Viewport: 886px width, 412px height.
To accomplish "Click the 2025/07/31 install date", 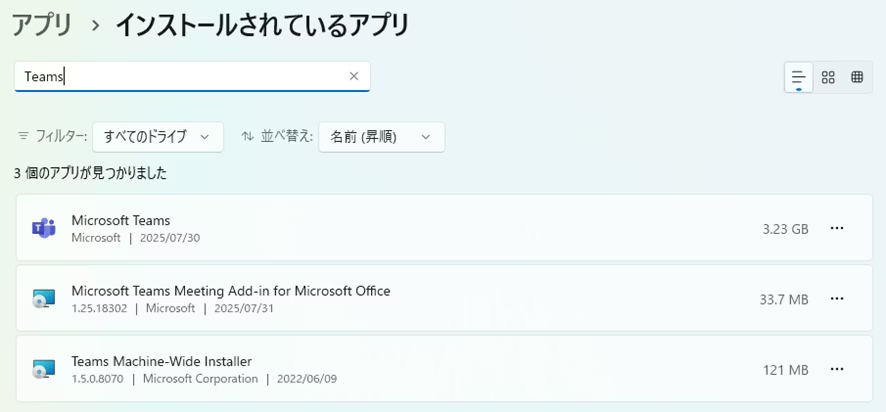I will click(244, 309).
